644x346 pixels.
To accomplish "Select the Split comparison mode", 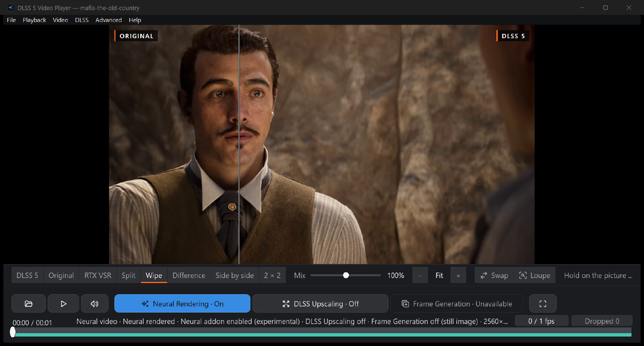I will pyautogui.click(x=128, y=275).
